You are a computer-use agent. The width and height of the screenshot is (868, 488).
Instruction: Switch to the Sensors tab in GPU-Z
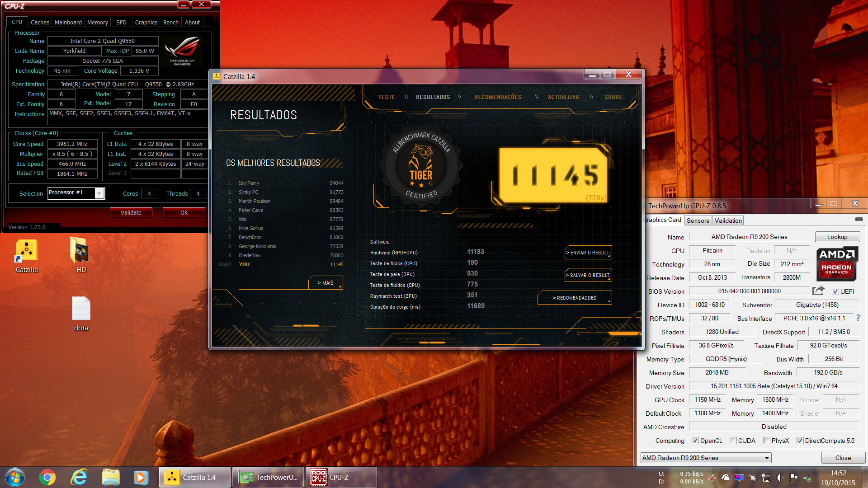click(698, 221)
